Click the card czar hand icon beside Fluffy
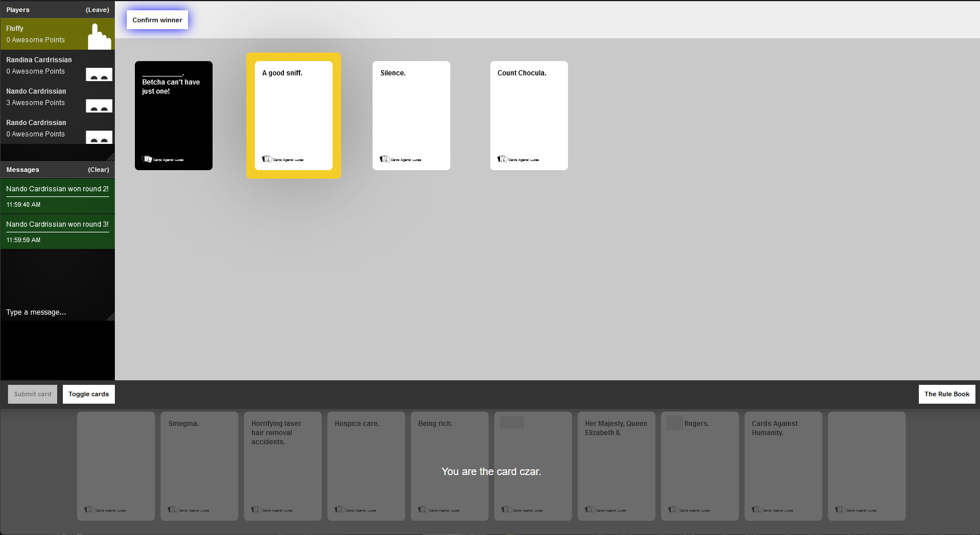Image resolution: width=980 pixels, height=535 pixels. [99, 37]
